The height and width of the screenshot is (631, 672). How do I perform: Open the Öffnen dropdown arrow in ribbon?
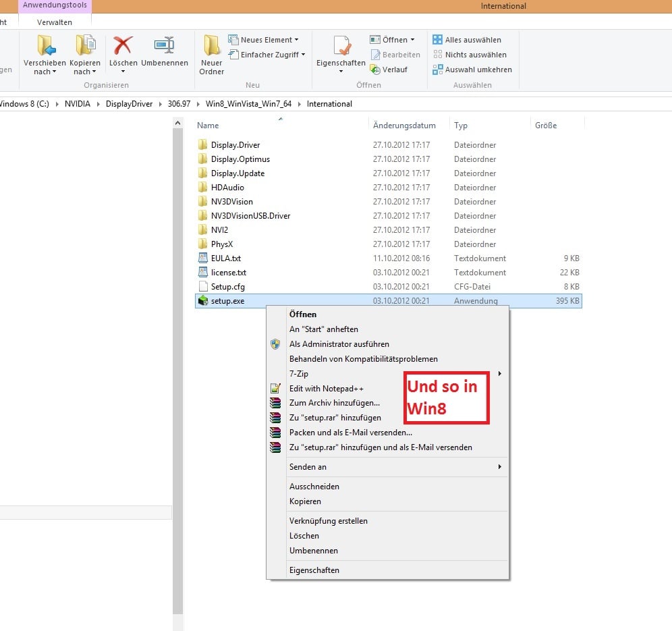click(x=413, y=39)
